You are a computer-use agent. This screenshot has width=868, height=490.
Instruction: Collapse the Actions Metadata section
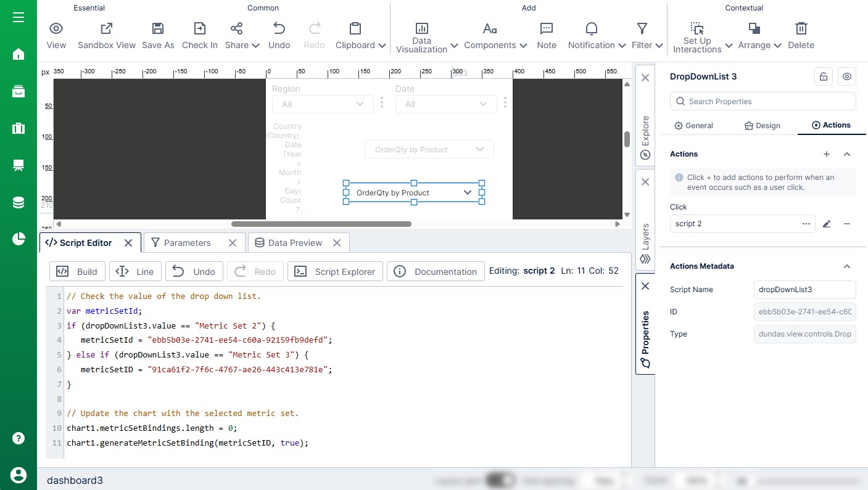pyautogui.click(x=846, y=266)
